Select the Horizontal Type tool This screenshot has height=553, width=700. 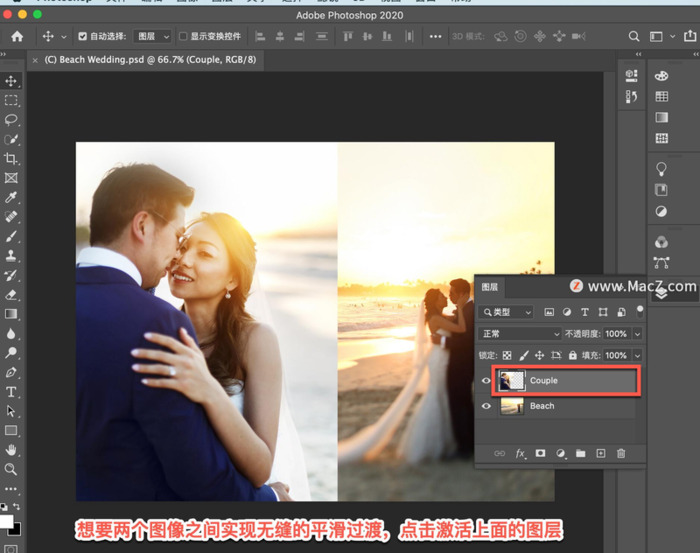[x=11, y=392]
